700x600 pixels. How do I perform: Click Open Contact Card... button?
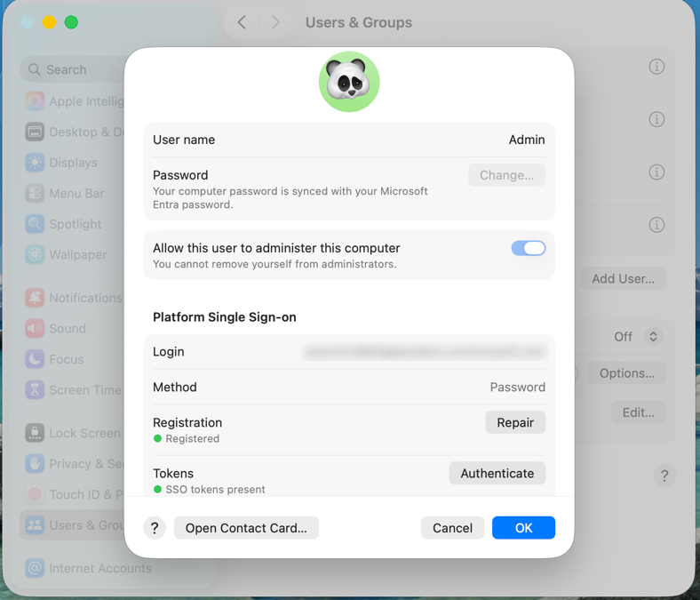[x=246, y=528]
